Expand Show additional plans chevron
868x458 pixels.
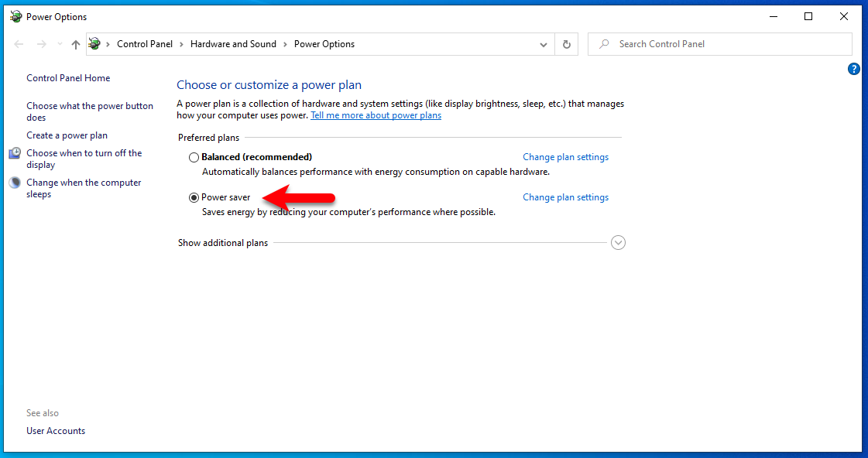click(619, 243)
